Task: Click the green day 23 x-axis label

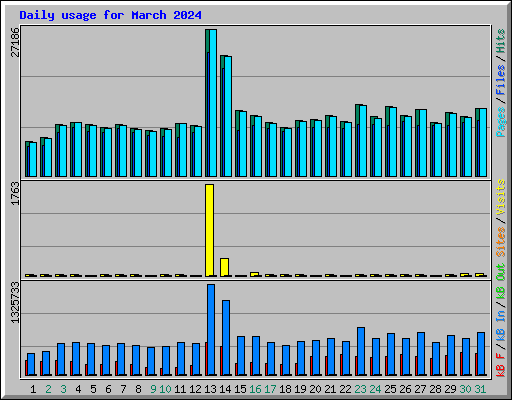Action: (360, 389)
